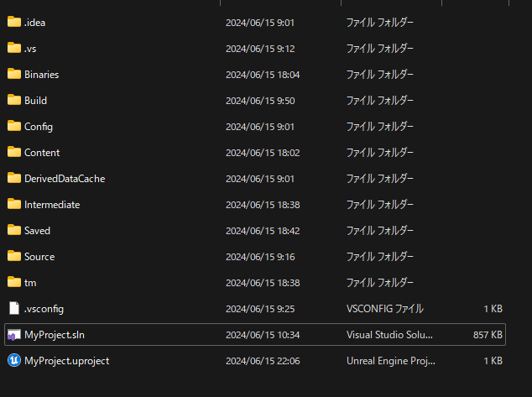Select the .vs folder name

(30, 49)
